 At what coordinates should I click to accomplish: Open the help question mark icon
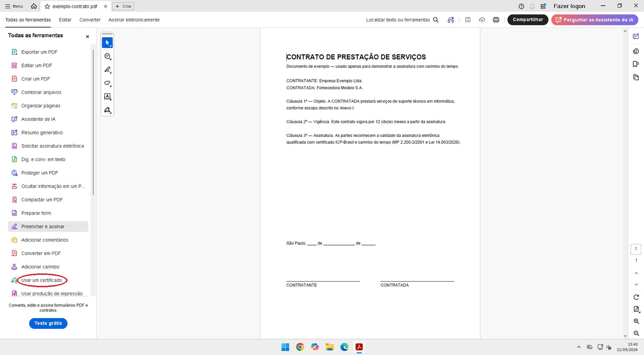click(x=521, y=6)
